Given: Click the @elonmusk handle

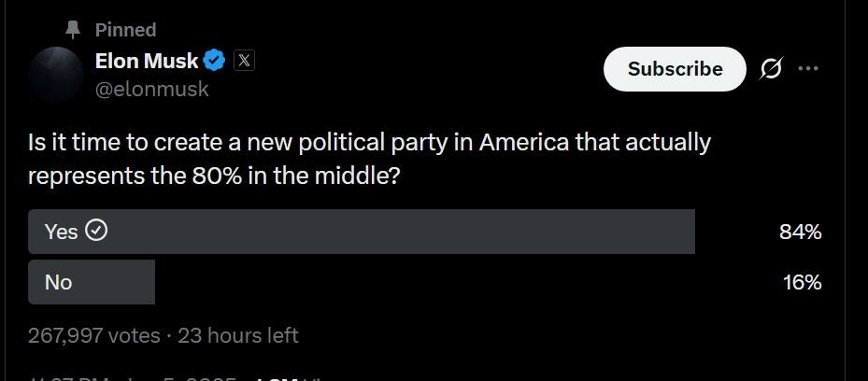Looking at the screenshot, I should point(151,90).
